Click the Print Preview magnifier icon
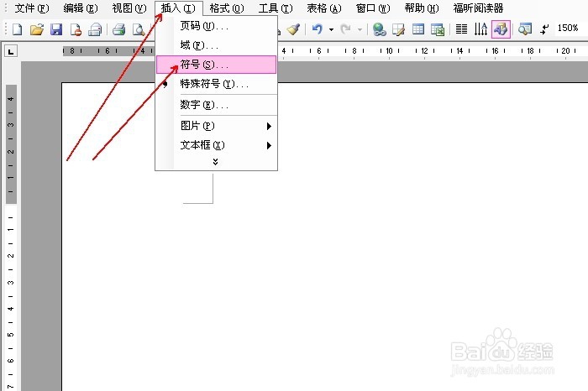This screenshot has width=588, height=391. (139, 29)
